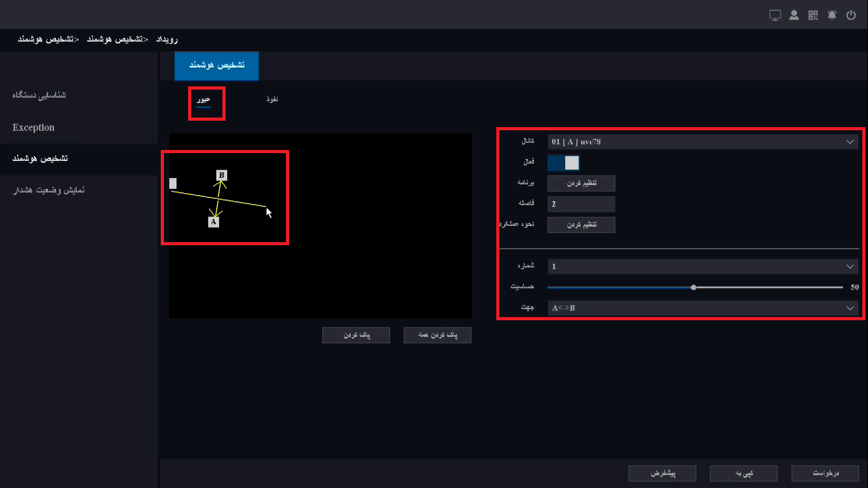This screenshot has width=868, height=488.
Task: Click the sensitivity value 50
Action: click(855, 287)
